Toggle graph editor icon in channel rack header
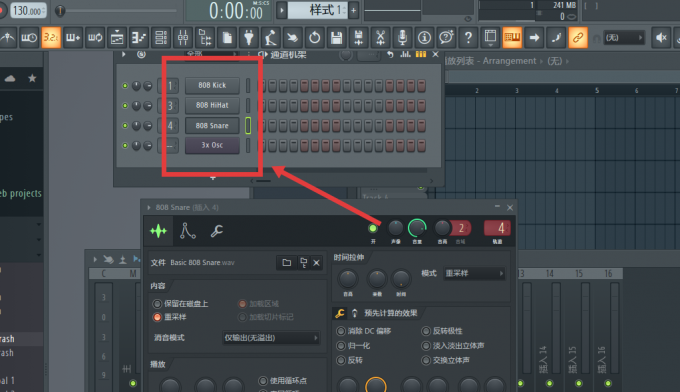Image resolution: width=680 pixels, height=392 pixels. pyautogui.click(x=405, y=54)
